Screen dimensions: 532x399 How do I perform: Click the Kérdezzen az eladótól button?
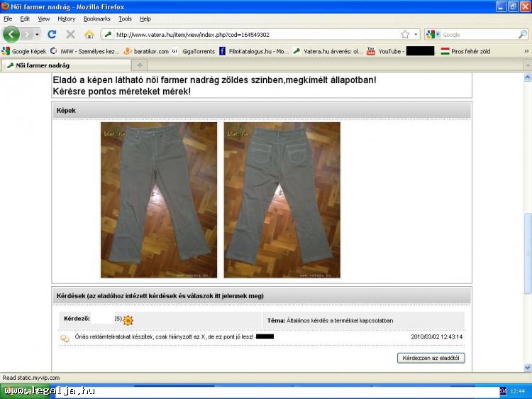[431, 358]
